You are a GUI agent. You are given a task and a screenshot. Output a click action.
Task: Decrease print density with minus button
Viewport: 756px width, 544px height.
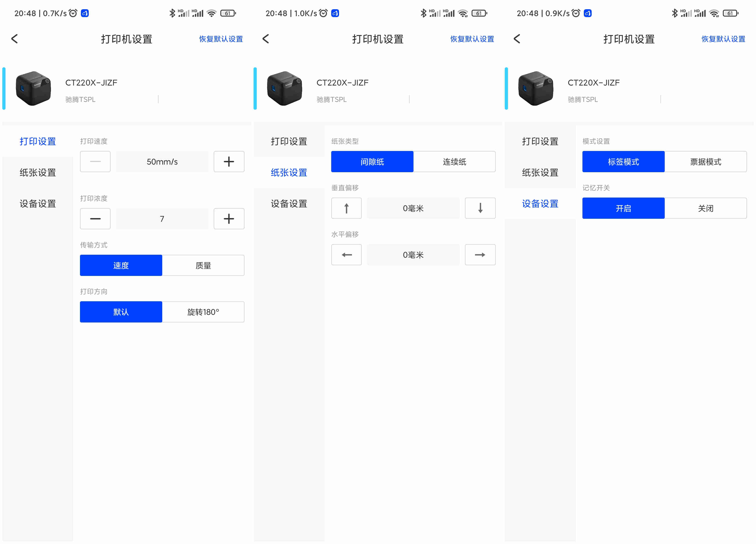pos(95,219)
